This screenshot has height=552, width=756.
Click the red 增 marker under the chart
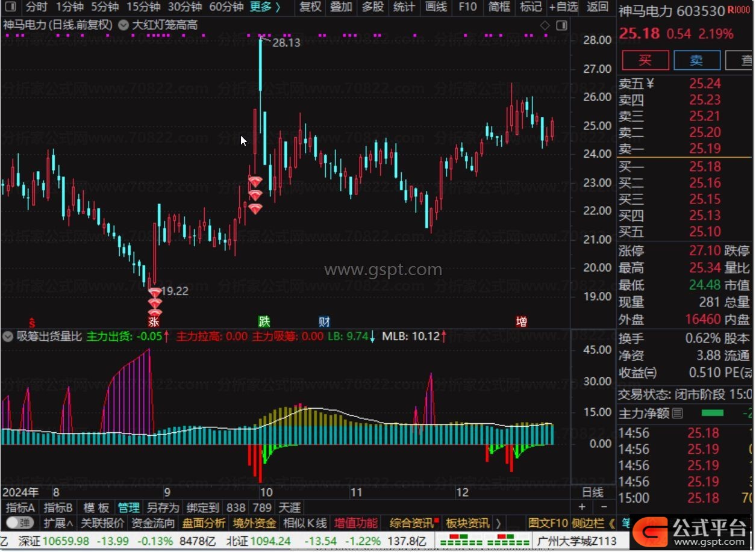(521, 321)
